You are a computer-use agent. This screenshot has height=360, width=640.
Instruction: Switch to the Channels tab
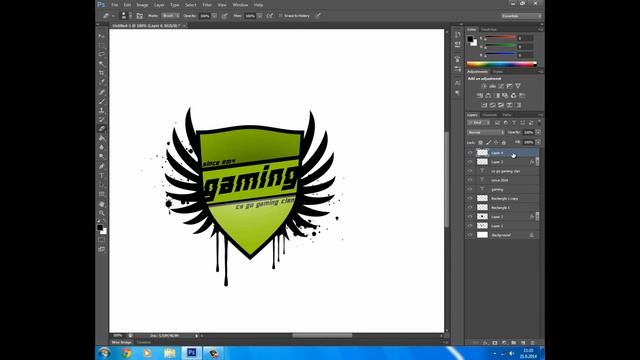[x=489, y=115]
